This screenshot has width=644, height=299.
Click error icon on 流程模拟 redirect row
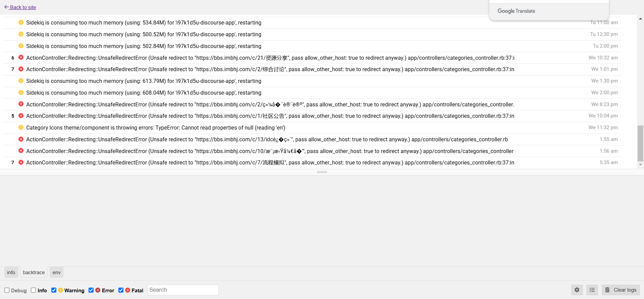(x=21, y=162)
